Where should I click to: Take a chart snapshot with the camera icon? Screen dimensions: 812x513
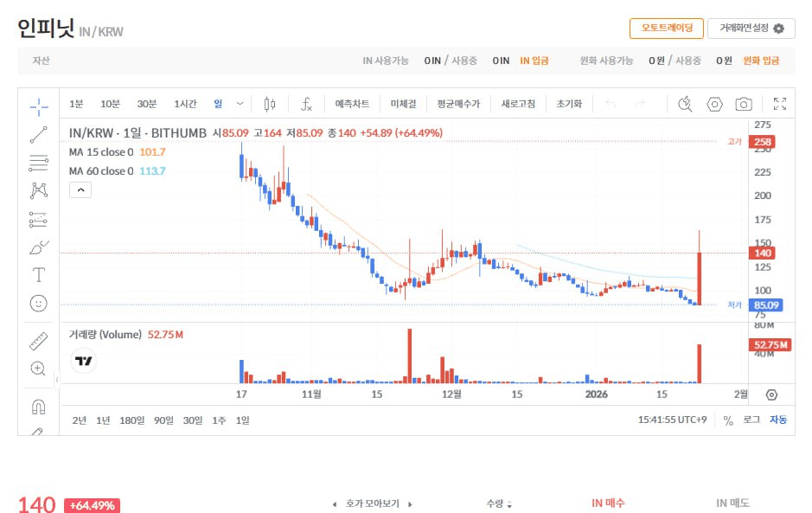click(744, 104)
